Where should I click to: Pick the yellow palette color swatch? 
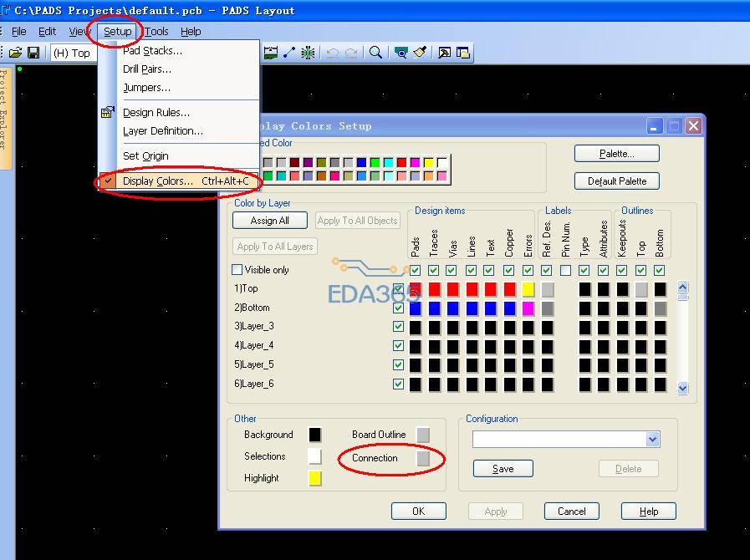point(429,163)
